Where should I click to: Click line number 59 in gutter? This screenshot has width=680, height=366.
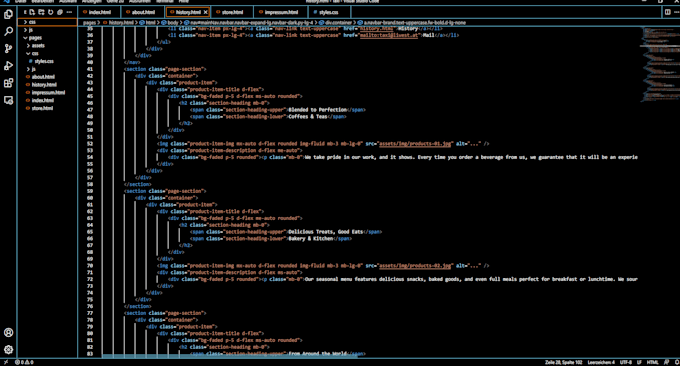tap(90, 191)
